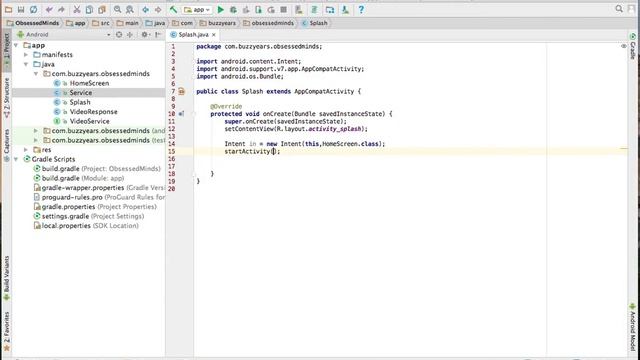Click the Back navigation arrow
640x360 pixels.
[x=145, y=9]
